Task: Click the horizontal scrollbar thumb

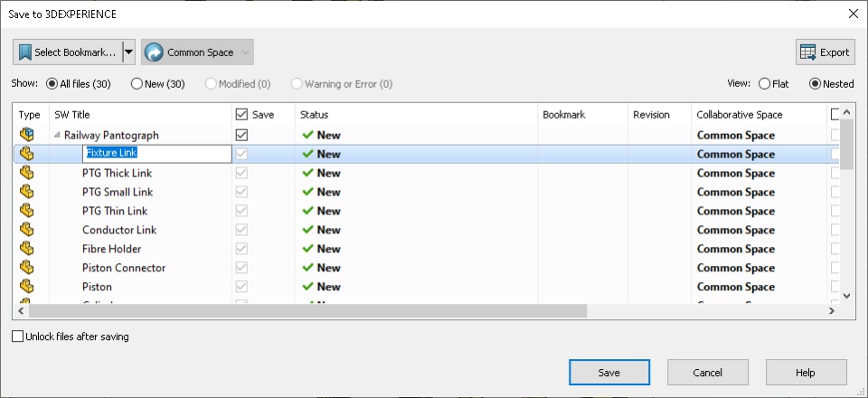Action: coord(307,311)
